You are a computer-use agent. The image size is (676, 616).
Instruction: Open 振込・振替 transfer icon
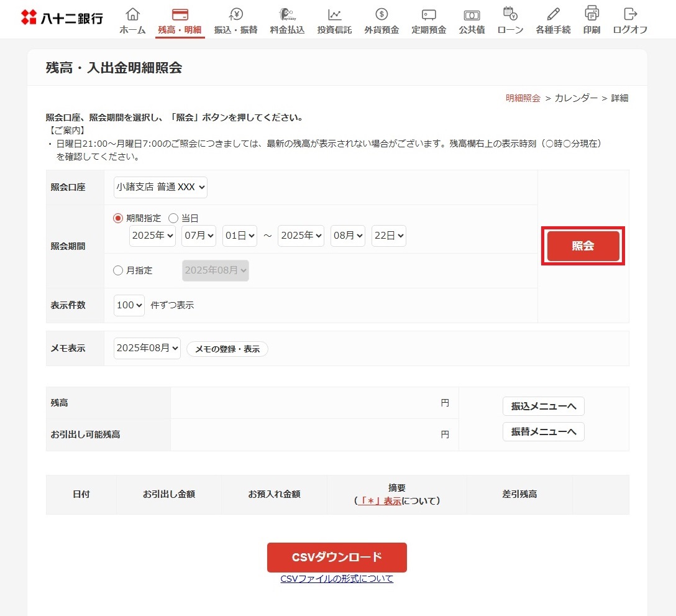click(x=235, y=14)
